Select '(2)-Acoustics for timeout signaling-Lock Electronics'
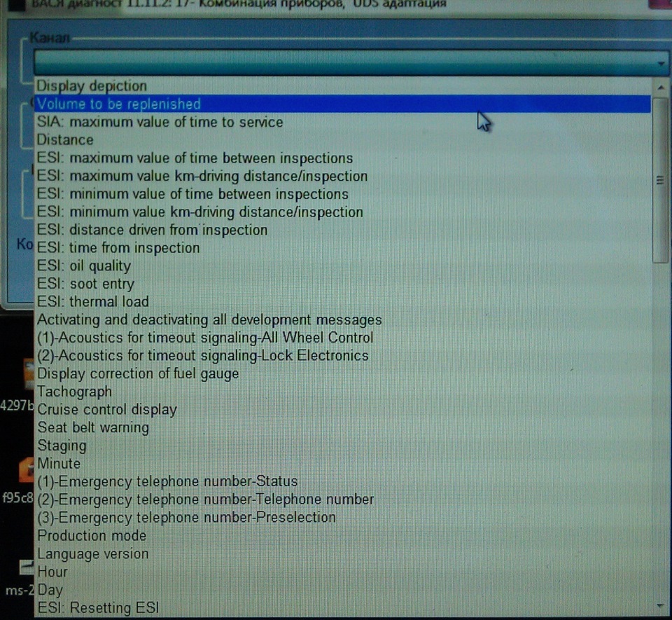672x620 pixels. (343, 356)
